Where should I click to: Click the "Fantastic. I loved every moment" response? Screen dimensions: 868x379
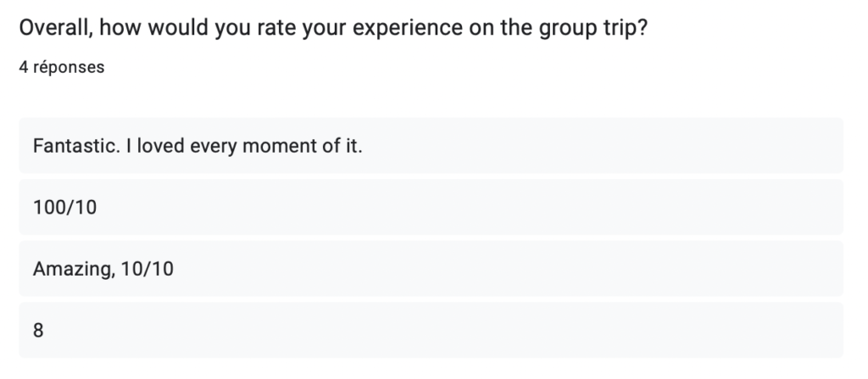point(431,146)
